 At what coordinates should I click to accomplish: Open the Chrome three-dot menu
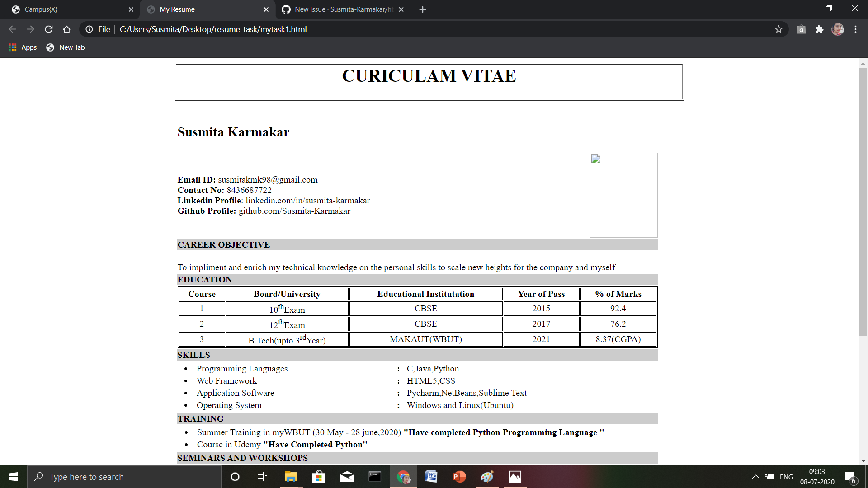tap(856, 29)
